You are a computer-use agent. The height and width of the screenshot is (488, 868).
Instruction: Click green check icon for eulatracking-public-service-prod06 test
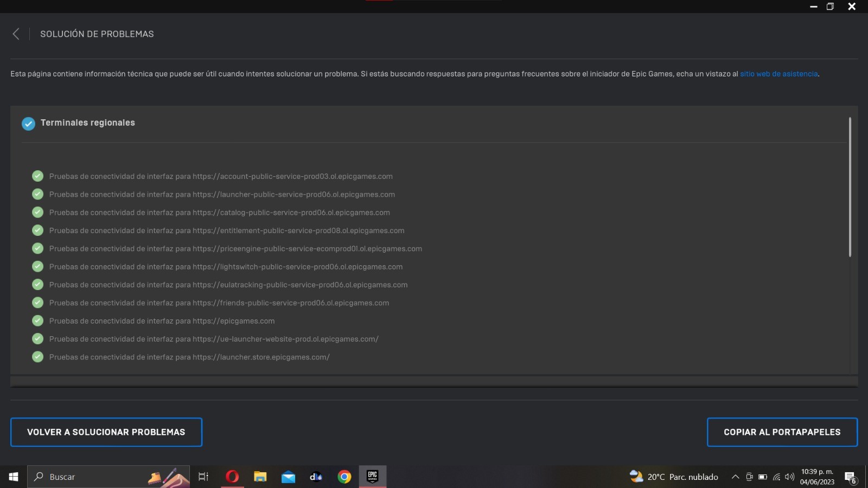tap(37, 285)
